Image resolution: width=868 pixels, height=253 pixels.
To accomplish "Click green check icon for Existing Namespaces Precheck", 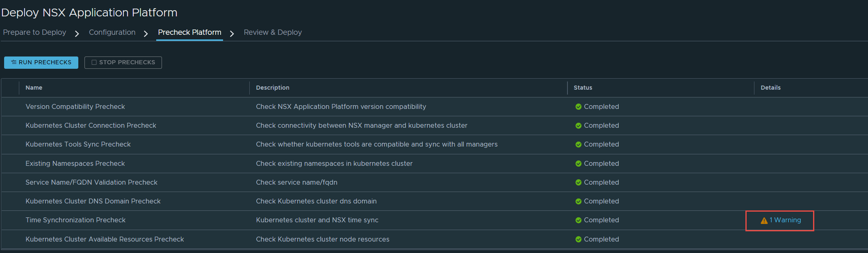I will tap(578, 164).
